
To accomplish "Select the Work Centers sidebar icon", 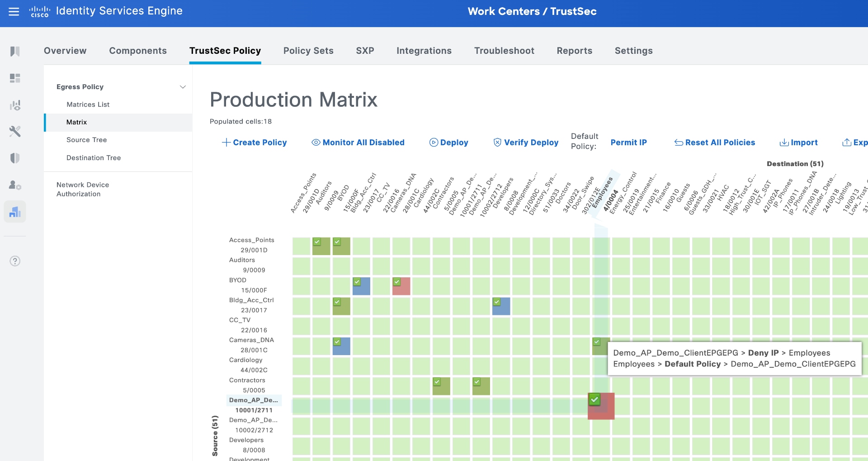I will (15, 211).
